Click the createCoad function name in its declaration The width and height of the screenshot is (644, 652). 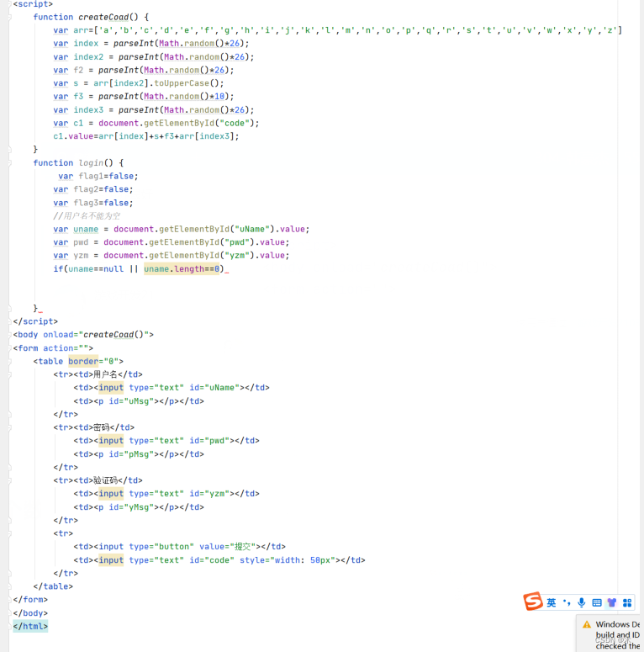(103, 17)
